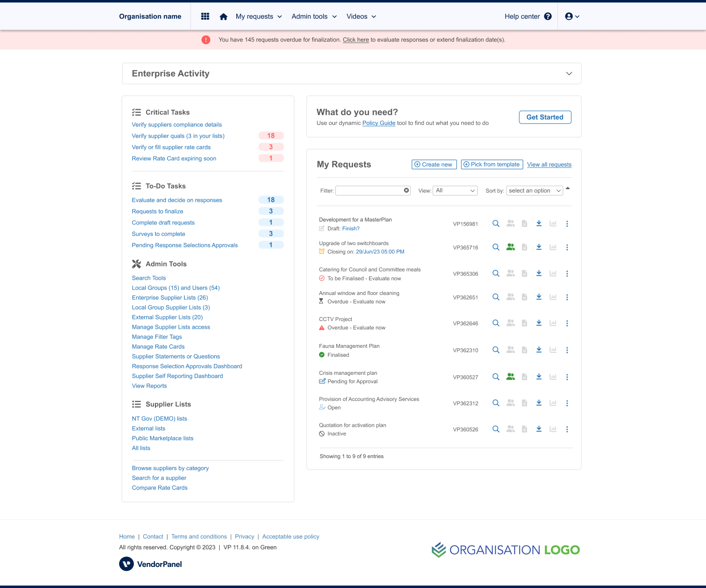Open document icon for Catering for Council request
The image size is (706, 588).
coord(525,273)
